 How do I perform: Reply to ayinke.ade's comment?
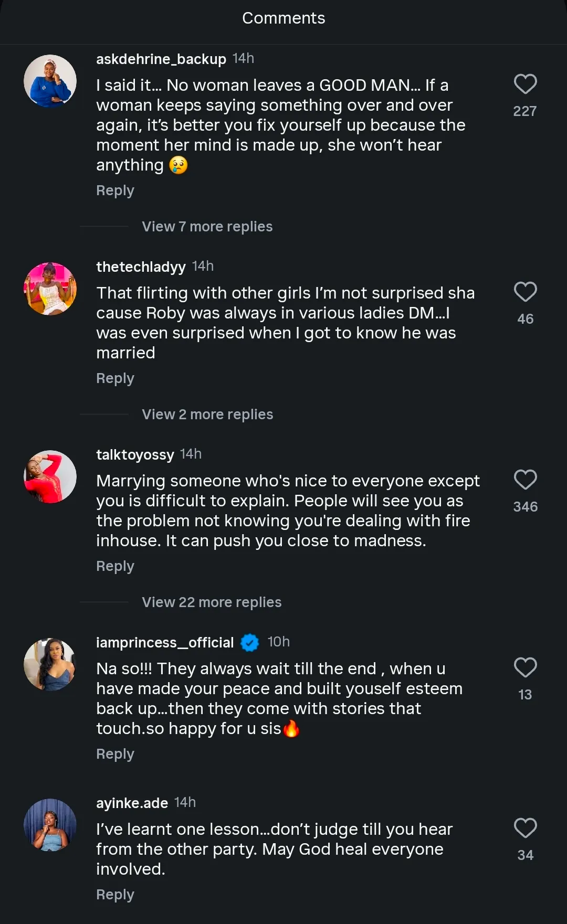tap(115, 895)
